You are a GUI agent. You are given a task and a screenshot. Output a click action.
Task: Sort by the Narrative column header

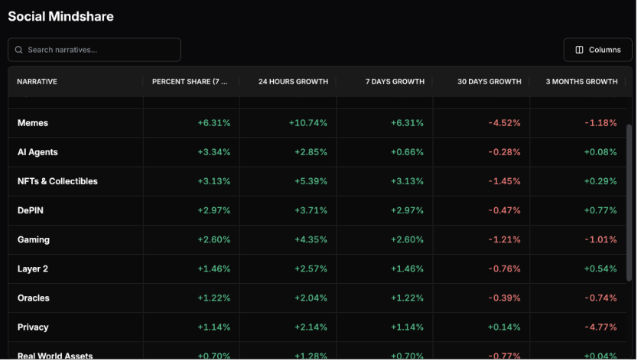(37, 82)
